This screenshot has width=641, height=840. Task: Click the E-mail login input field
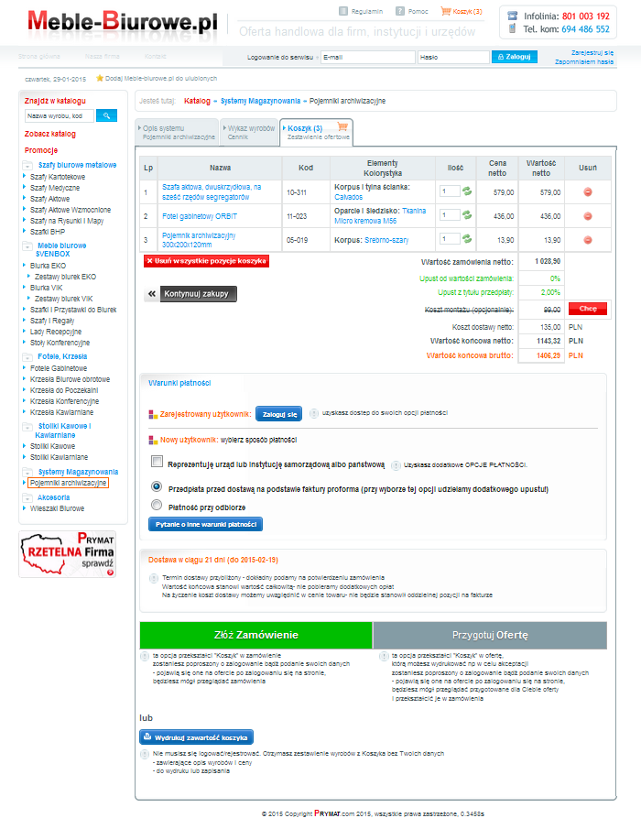(364, 57)
